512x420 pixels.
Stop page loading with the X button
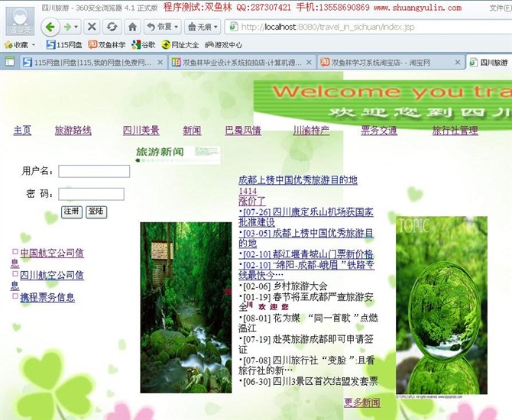[x=92, y=27]
